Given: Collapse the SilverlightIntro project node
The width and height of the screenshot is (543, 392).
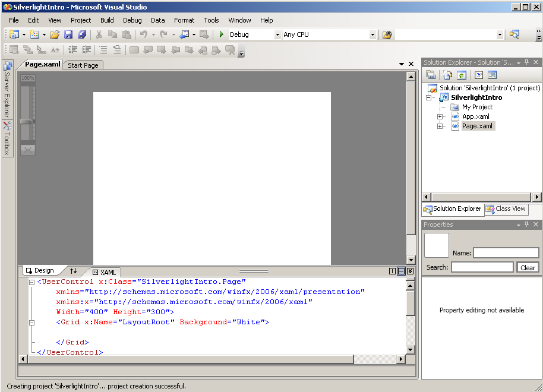Looking at the screenshot, I should (x=428, y=97).
